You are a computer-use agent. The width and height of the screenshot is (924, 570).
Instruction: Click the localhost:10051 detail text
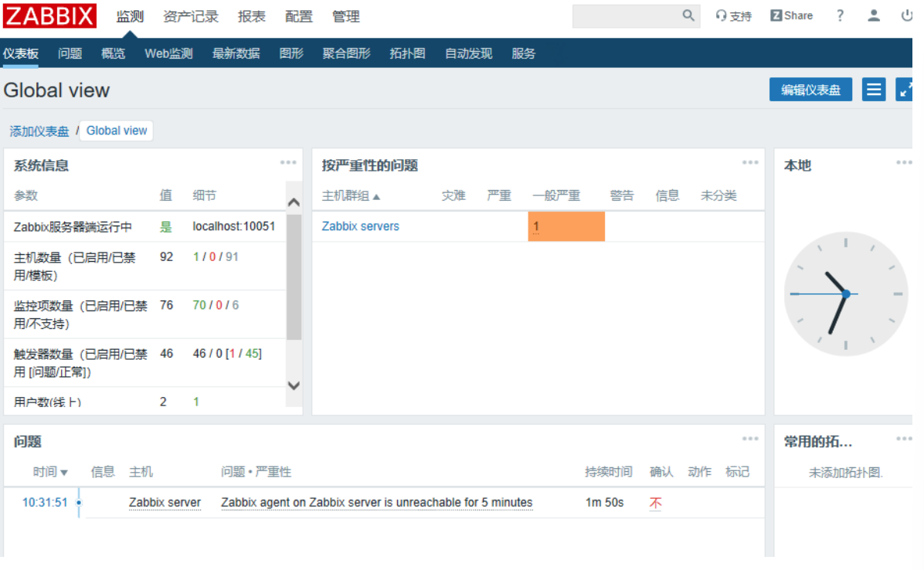click(234, 226)
